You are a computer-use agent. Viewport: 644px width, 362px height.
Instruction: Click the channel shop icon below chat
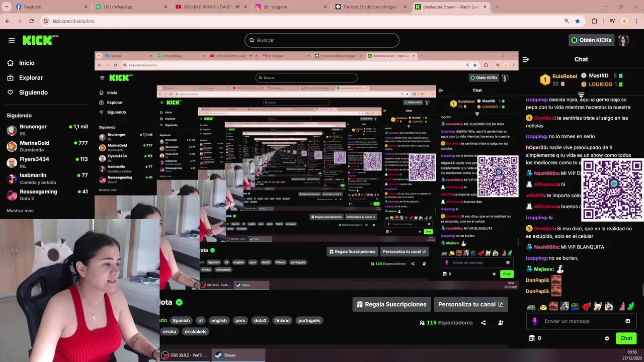pos(531,338)
